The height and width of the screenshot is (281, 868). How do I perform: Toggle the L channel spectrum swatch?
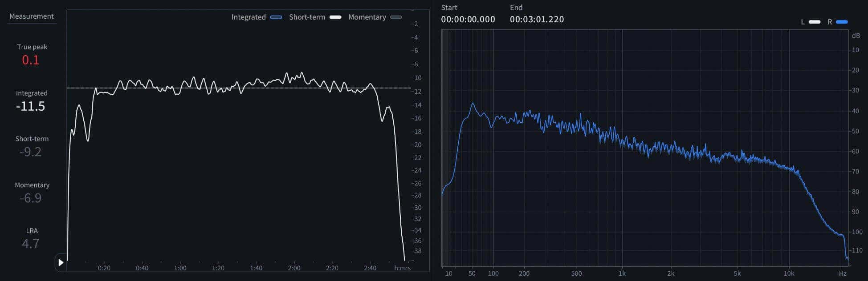(815, 22)
